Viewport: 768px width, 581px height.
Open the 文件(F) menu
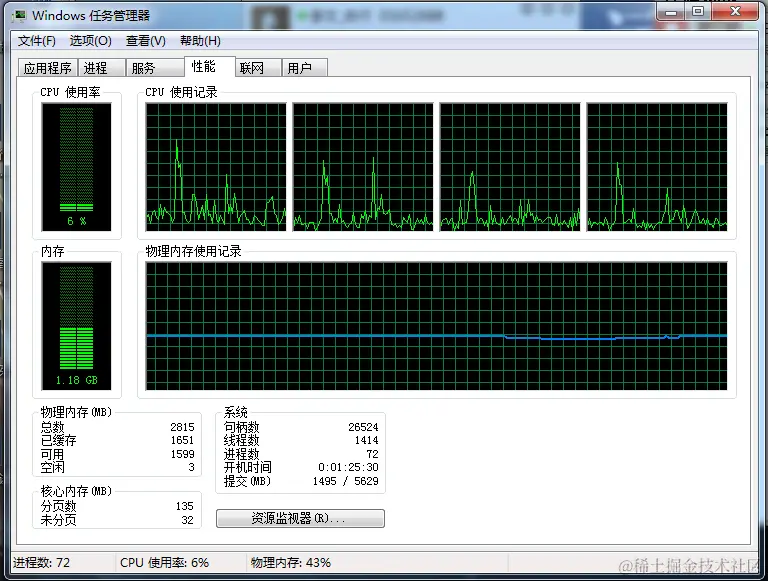click(37, 41)
